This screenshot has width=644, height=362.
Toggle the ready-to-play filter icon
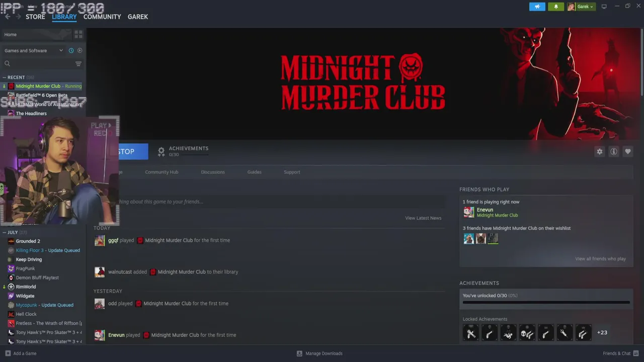[79, 50]
